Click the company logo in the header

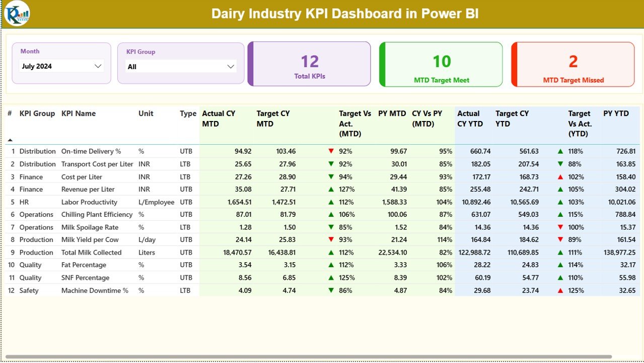tap(19, 14)
